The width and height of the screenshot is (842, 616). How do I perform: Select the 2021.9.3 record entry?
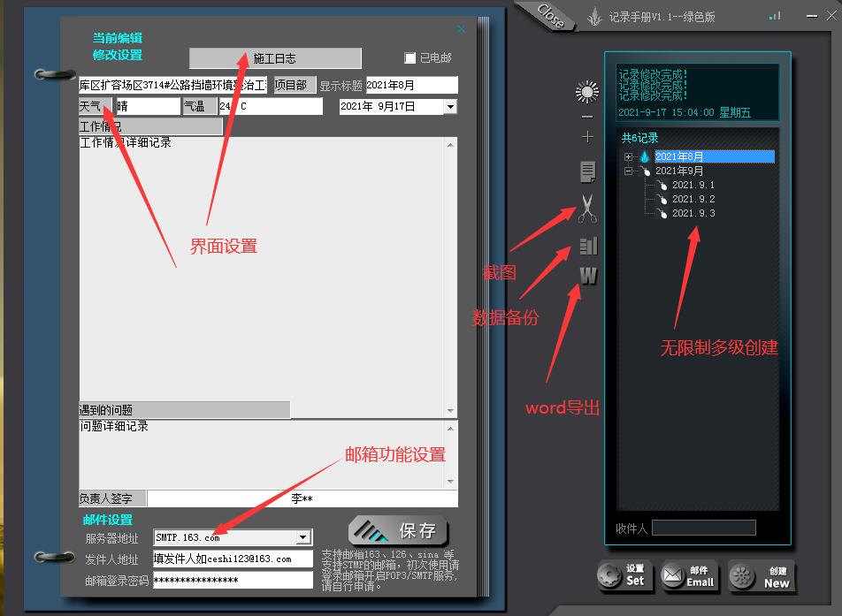pyautogui.click(x=693, y=213)
